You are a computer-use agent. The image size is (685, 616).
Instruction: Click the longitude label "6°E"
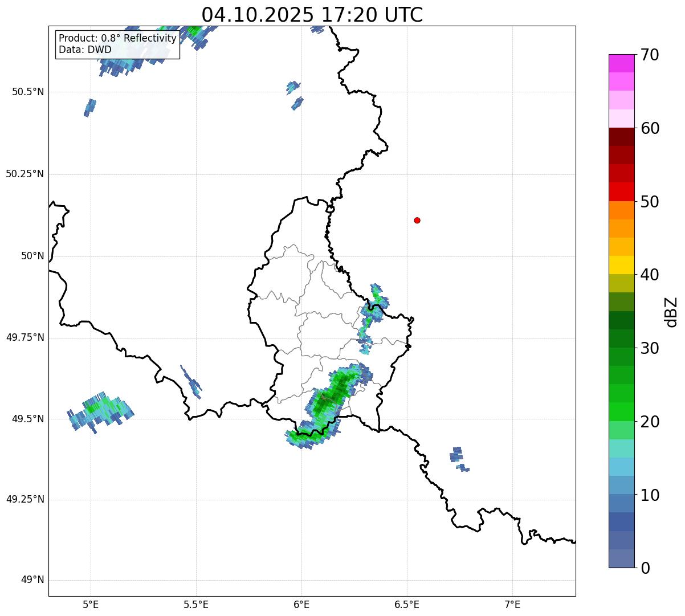pyautogui.click(x=301, y=604)
